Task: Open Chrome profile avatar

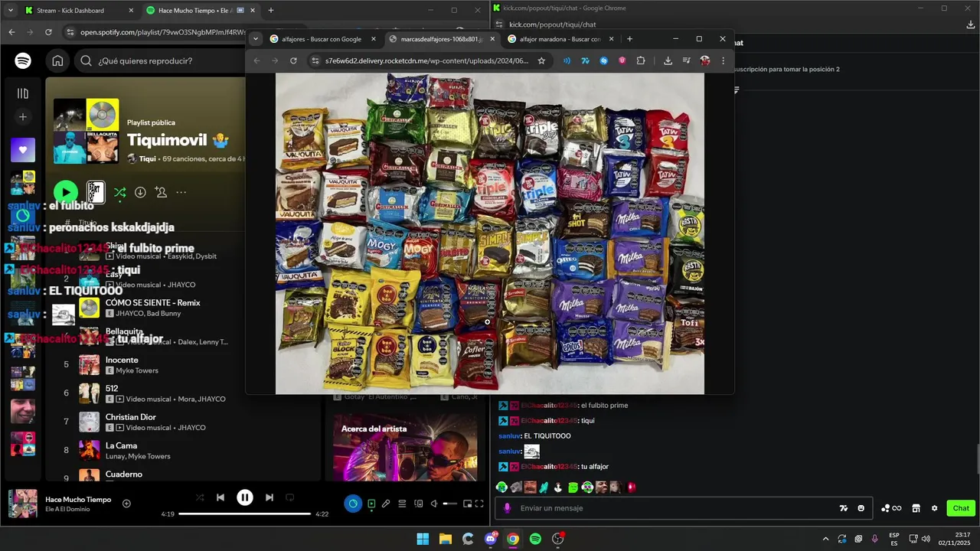Action: point(704,60)
